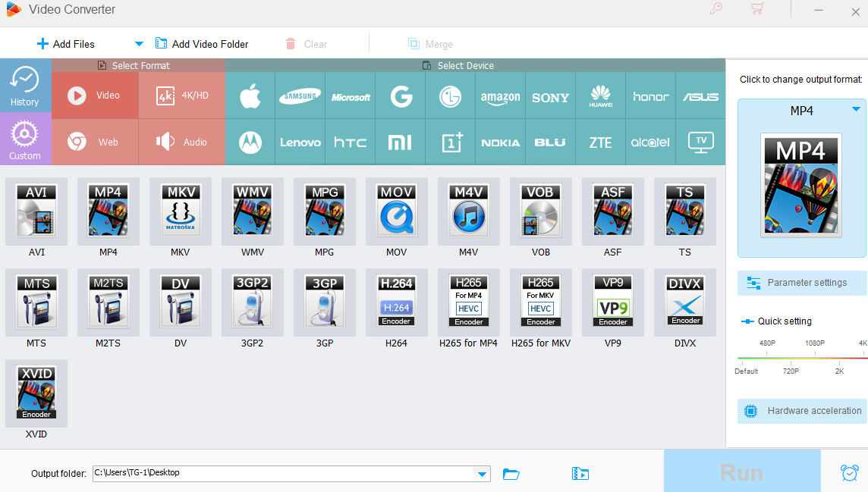Pick the VP9 encoder format

pyautogui.click(x=612, y=303)
